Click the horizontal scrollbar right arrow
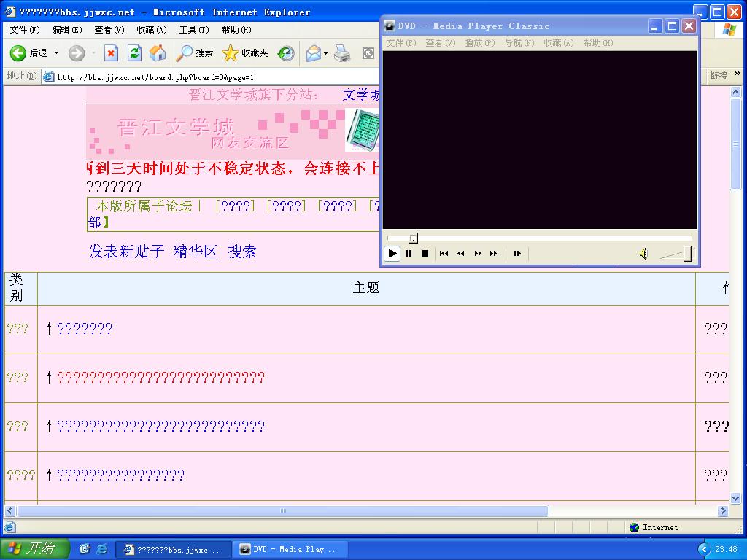The width and height of the screenshot is (747, 560). pyautogui.click(x=723, y=511)
